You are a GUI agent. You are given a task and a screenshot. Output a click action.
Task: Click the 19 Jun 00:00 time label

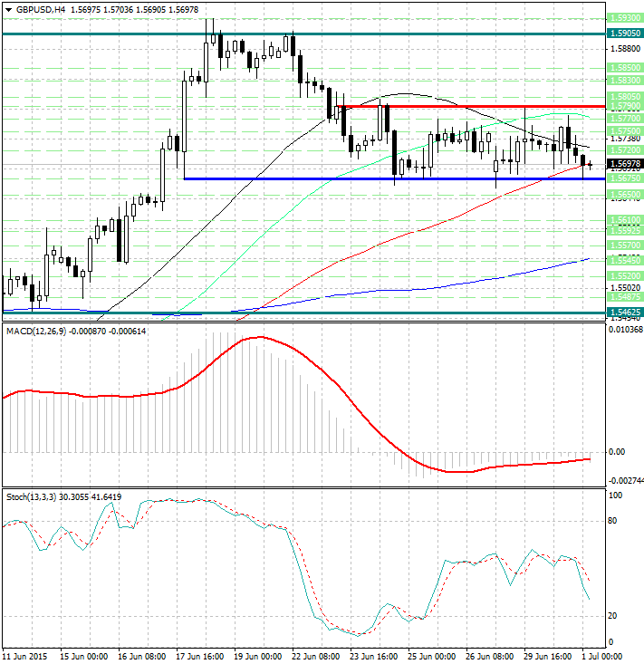tap(257, 657)
